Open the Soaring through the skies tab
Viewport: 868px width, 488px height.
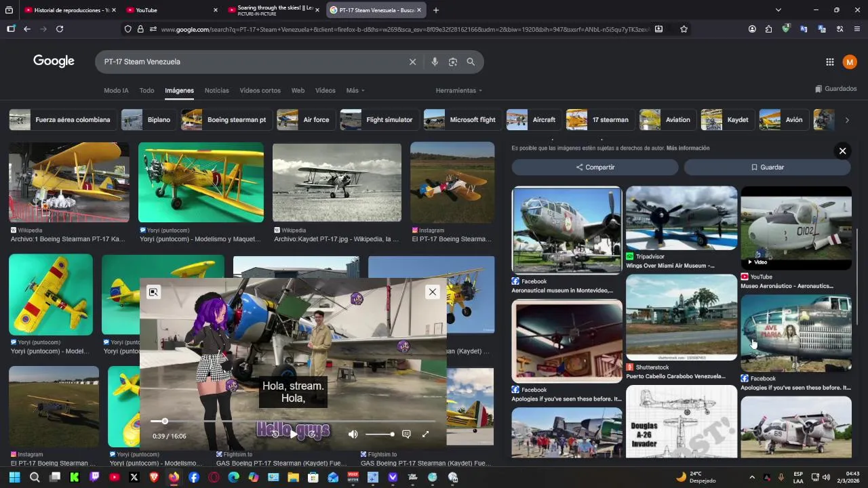click(x=274, y=10)
